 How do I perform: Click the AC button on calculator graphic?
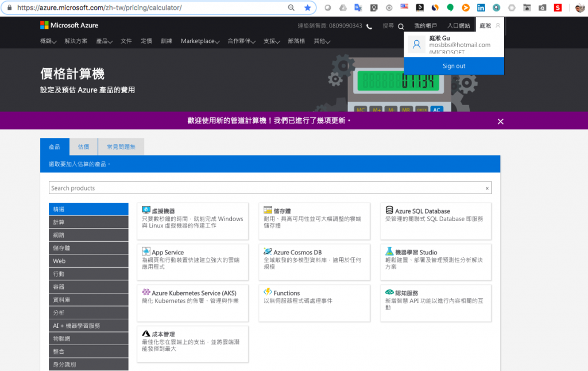436,109
